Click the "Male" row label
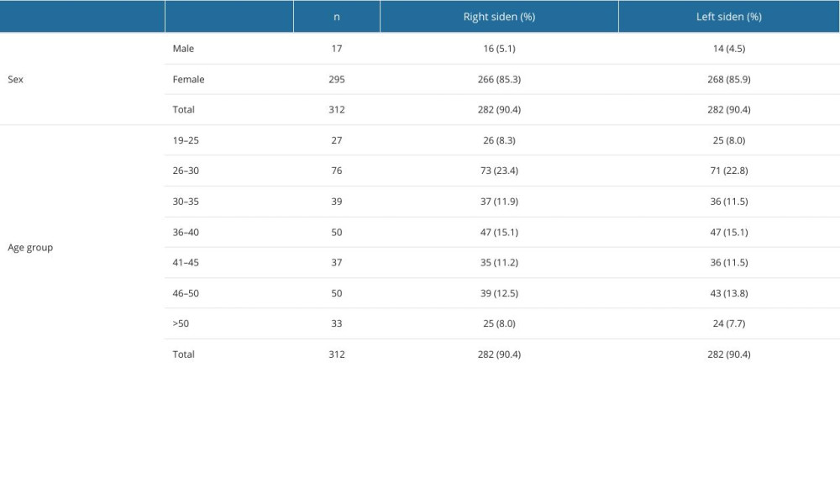Image resolution: width=840 pixels, height=504 pixels. (183, 49)
